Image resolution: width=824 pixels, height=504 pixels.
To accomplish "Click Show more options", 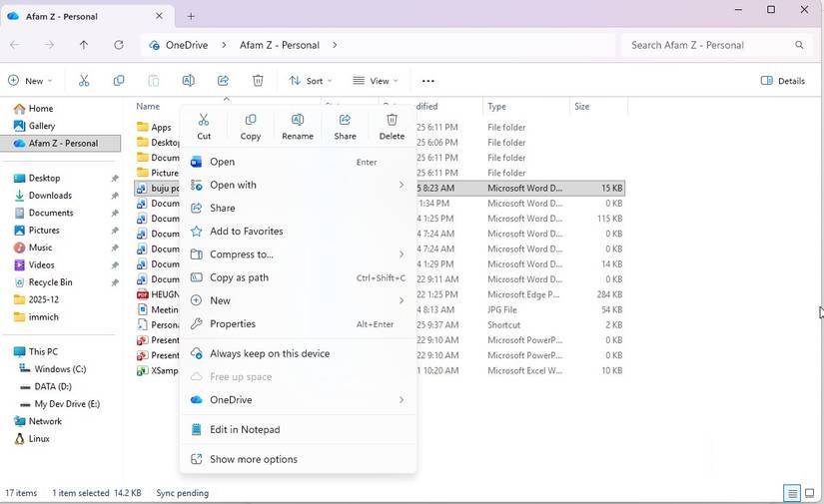I will [253, 459].
